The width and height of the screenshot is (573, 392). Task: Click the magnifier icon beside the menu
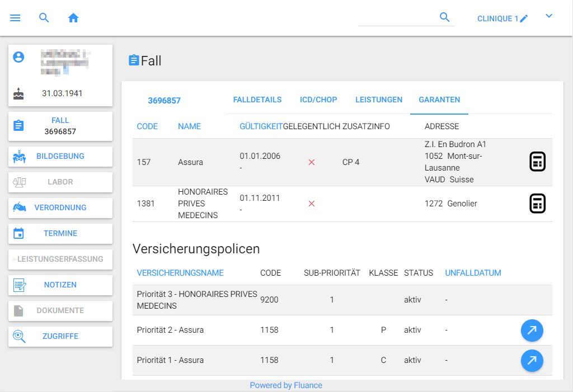(44, 18)
